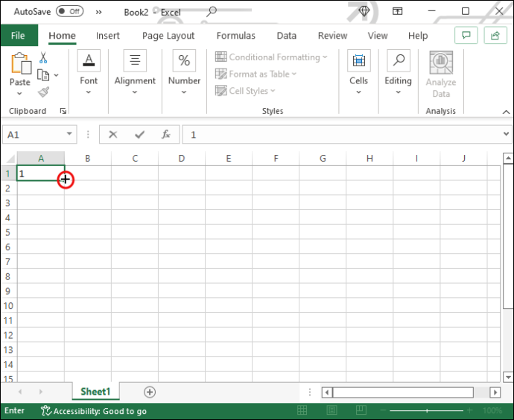514x420 pixels.
Task: Open the Number group button
Action: click(x=184, y=72)
